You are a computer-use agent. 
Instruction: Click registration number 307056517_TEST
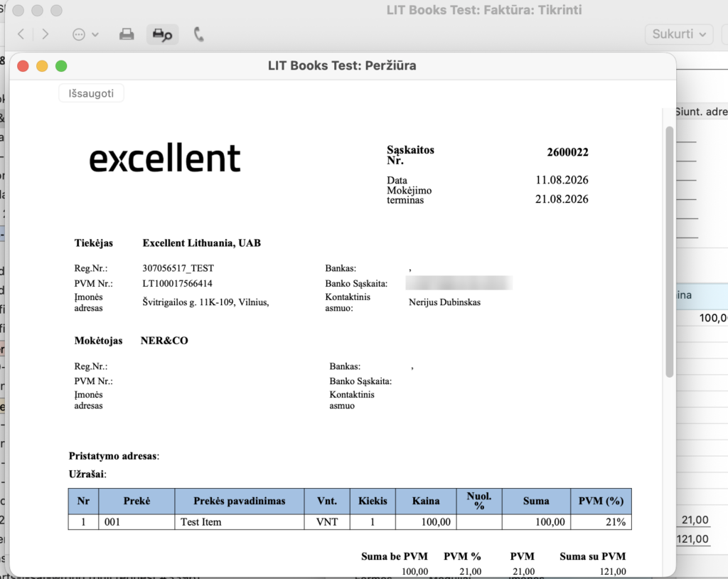178,268
